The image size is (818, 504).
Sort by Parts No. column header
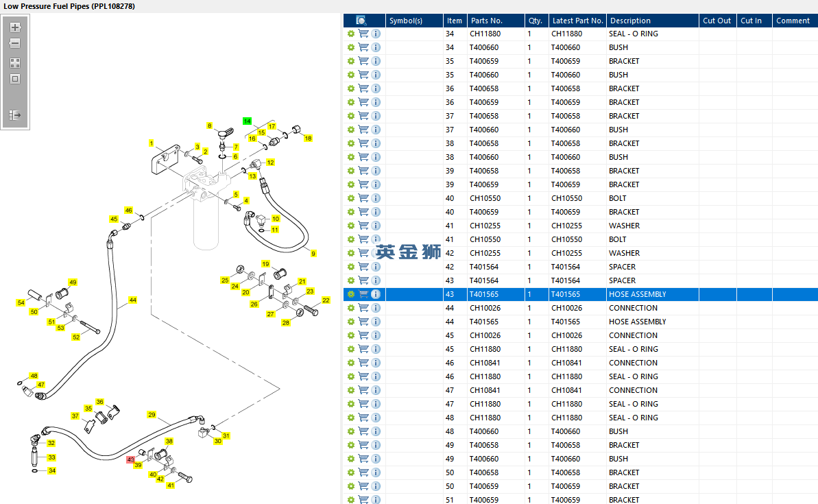pyautogui.click(x=496, y=21)
